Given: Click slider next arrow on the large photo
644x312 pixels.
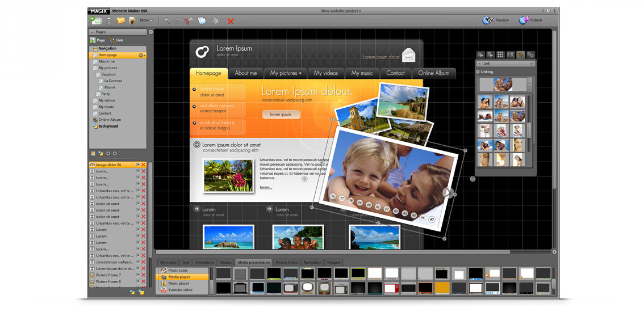Looking at the screenshot, I should tap(448, 192).
